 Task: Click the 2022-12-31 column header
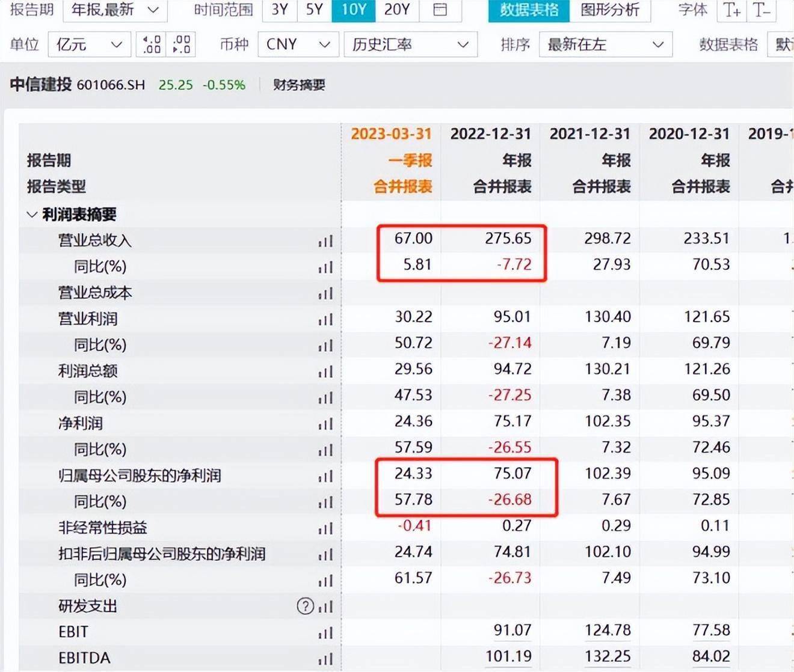coord(490,133)
